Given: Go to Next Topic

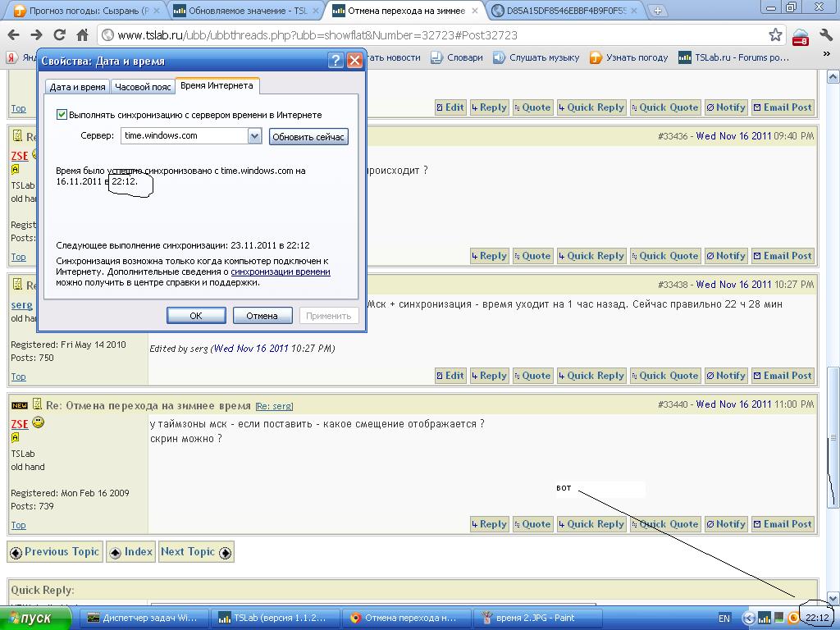Looking at the screenshot, I should click(196, 552).
